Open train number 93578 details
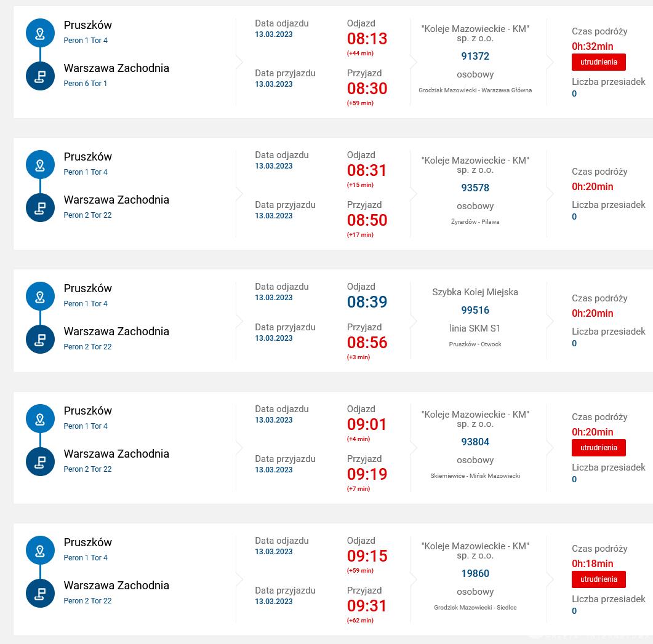Screen dimensions: 653x644 (475, 188)
